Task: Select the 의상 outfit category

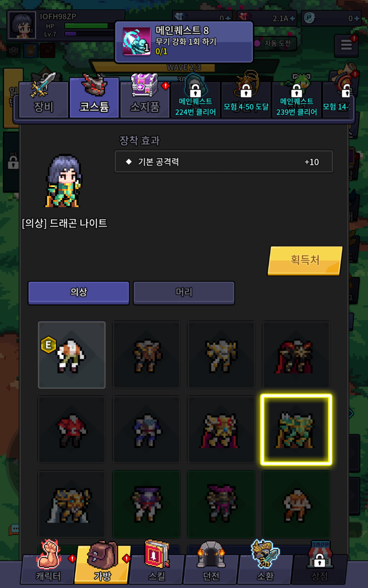Action: 79,293
